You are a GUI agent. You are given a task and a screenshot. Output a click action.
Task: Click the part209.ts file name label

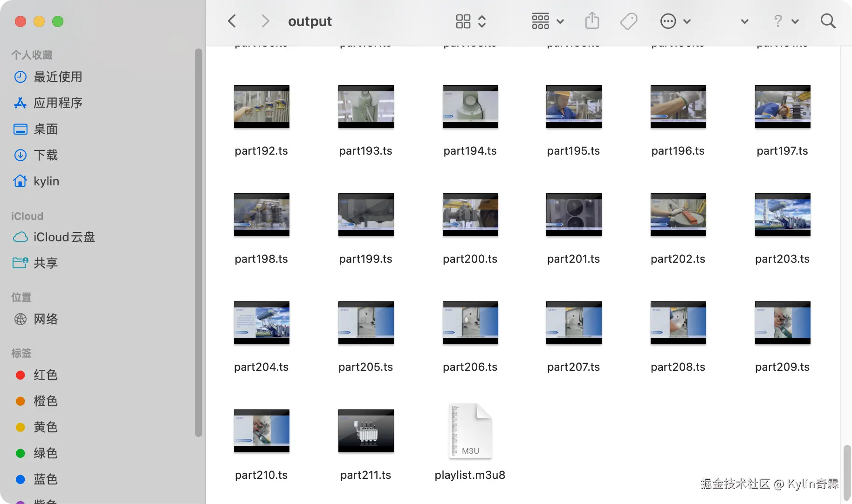pos(783,367)
